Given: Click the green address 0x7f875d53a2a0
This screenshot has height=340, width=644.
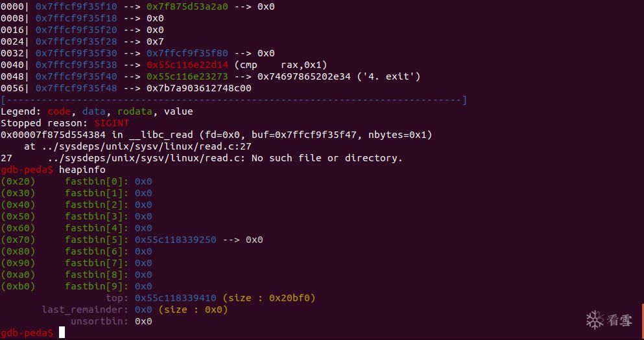Looking at the screenshot, I should pos(187,6).
